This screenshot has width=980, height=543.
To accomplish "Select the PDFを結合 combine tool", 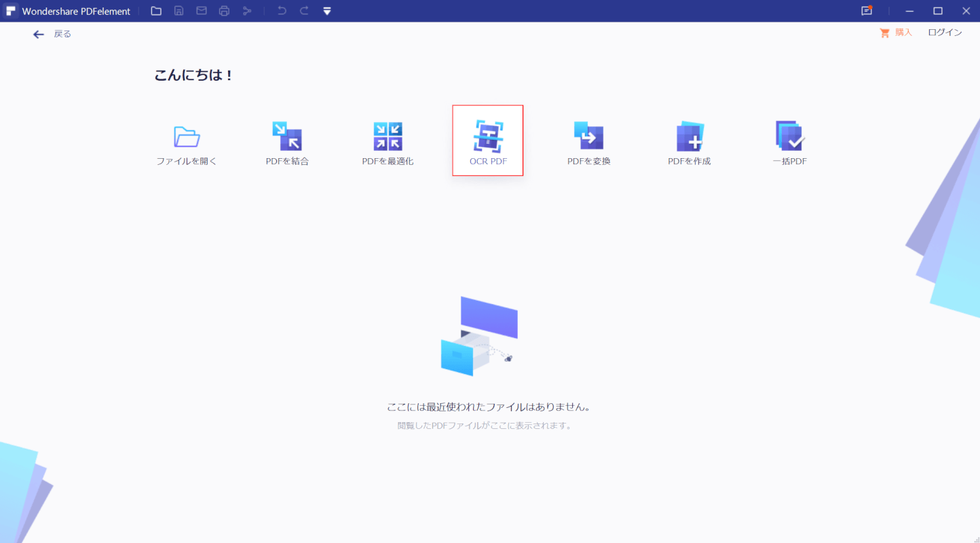I will pos(287,138).
